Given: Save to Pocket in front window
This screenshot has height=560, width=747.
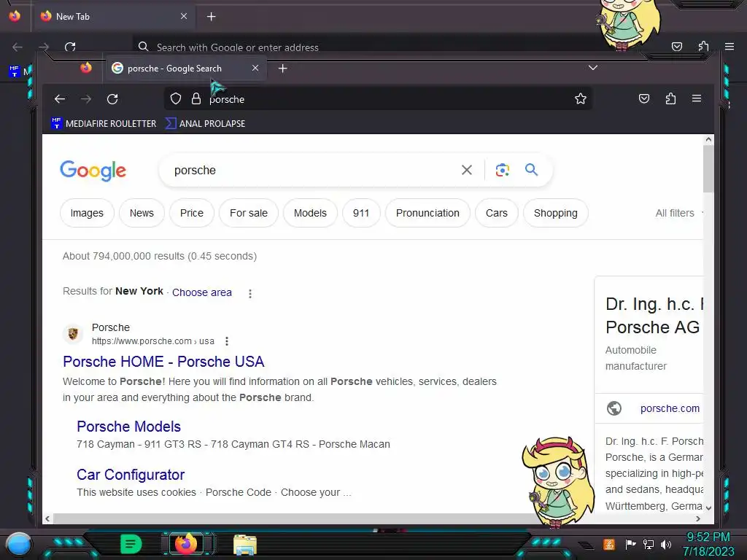Looking at the screenshot, I should coord(644,98).
